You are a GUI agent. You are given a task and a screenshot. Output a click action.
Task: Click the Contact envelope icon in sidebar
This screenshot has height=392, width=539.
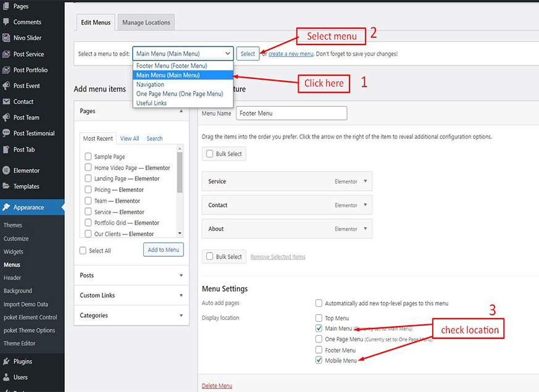[6, 102]
